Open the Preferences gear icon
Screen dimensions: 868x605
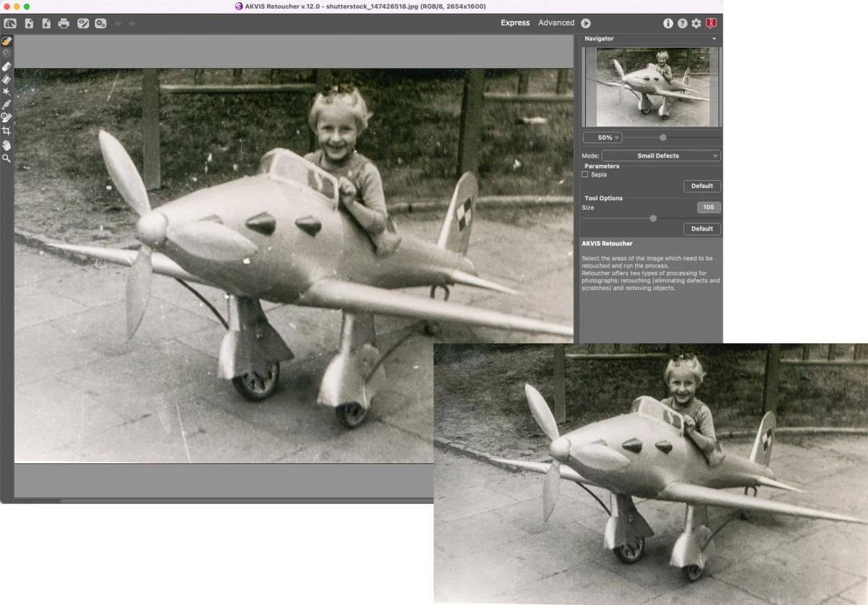(696, 23)
